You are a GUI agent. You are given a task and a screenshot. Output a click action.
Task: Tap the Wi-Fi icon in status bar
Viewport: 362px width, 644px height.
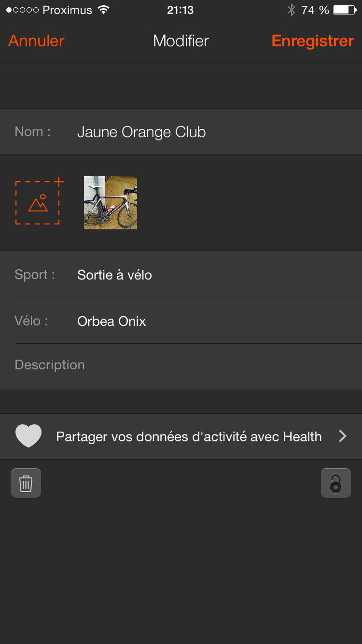[103, 10]
